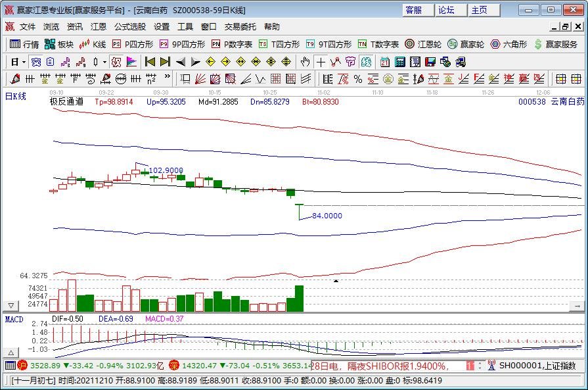Viewport: 588px width, 390px height.
Task: Toggle the 极反通道 indicator button
Action: (x=66, y=102)
